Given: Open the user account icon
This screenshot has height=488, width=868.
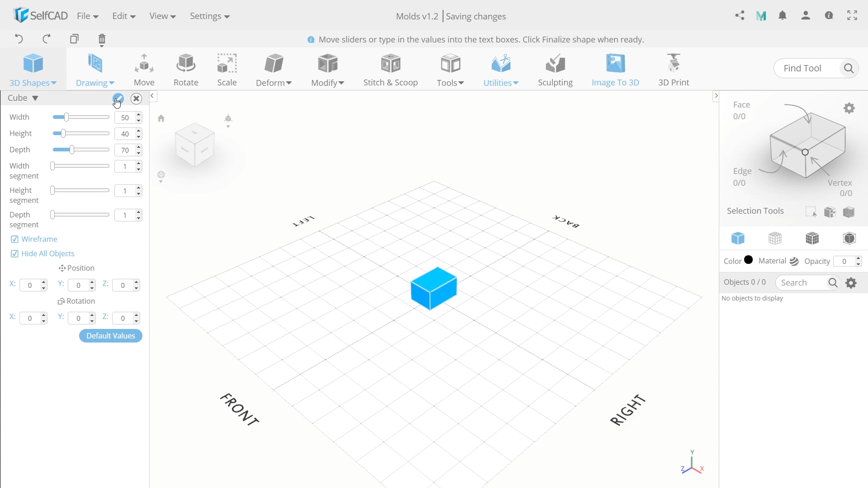Looking at the screenshot, I should tap(806, 16).
